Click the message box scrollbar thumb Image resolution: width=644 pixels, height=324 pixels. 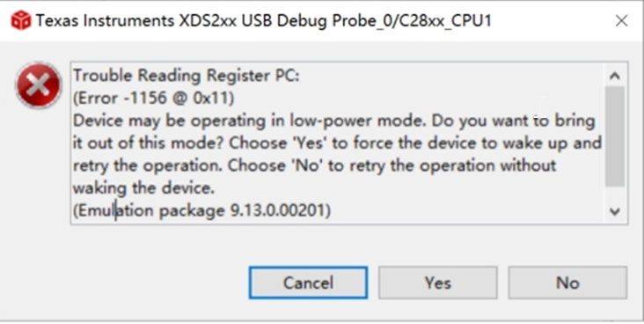tap(614, 136)
